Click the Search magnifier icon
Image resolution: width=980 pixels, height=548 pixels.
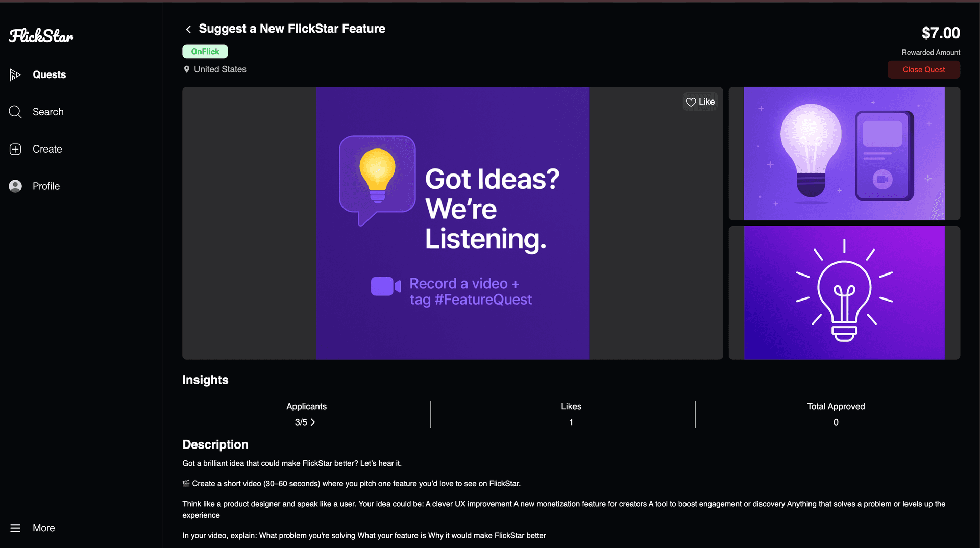[15, 112]
